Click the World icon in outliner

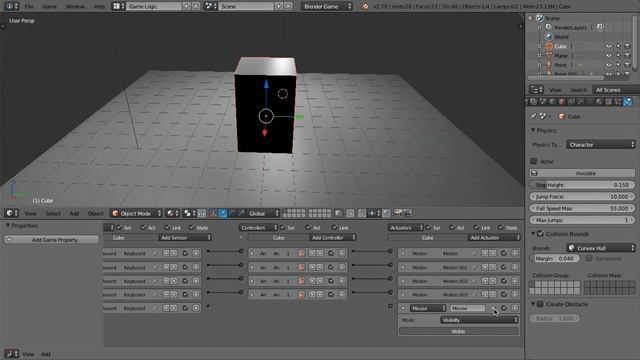tap(549, 37)
